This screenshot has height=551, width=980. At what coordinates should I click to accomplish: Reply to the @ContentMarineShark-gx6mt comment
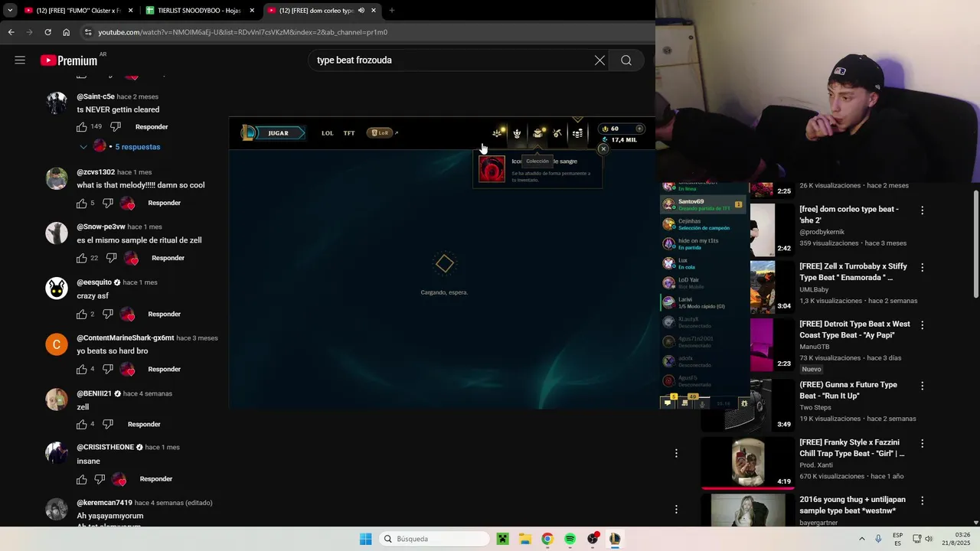pos(164,369)
